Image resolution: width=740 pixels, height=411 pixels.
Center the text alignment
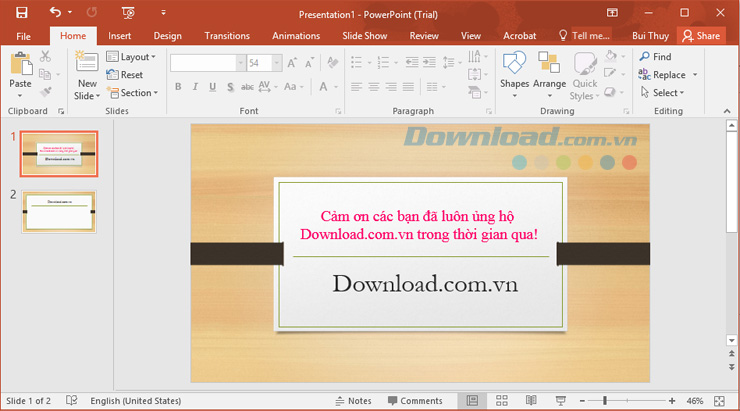[374, 87]
